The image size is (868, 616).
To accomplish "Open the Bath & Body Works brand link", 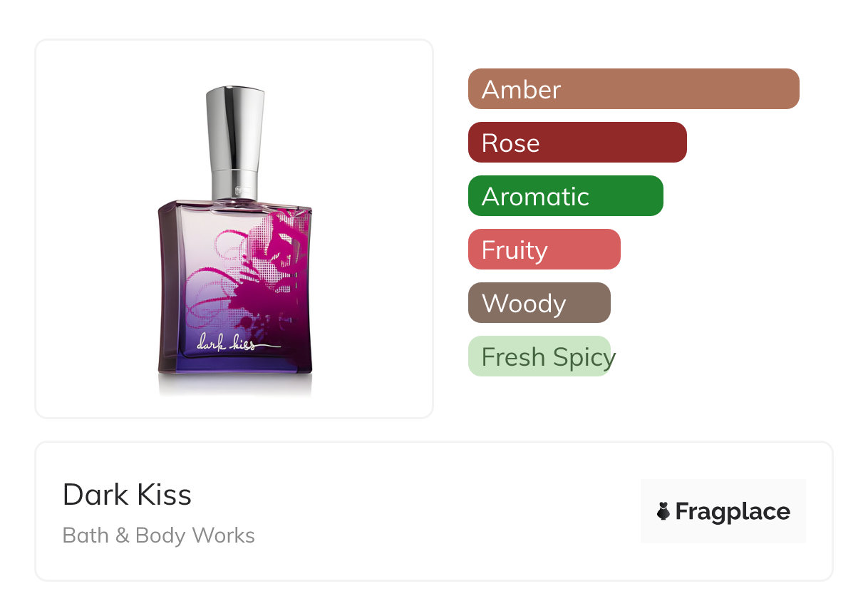I will pos(159,535).
